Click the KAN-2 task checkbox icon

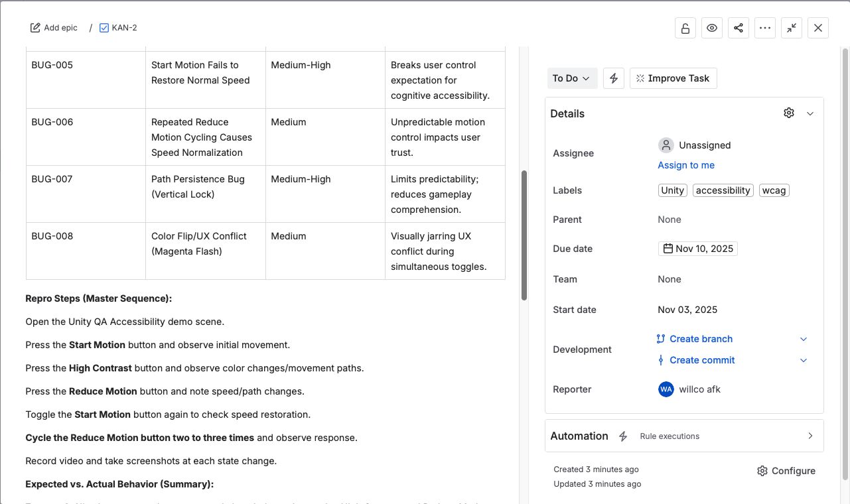(104, 28)
